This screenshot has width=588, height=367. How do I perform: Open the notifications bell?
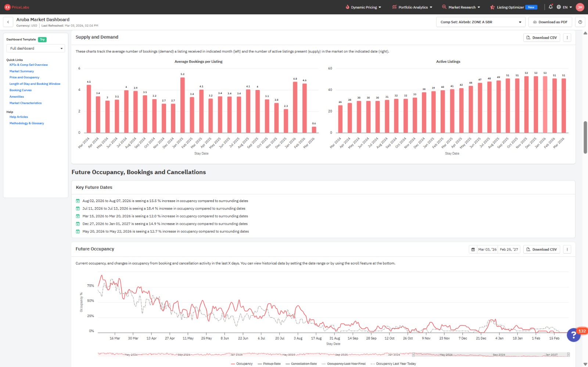coord(551,7)
